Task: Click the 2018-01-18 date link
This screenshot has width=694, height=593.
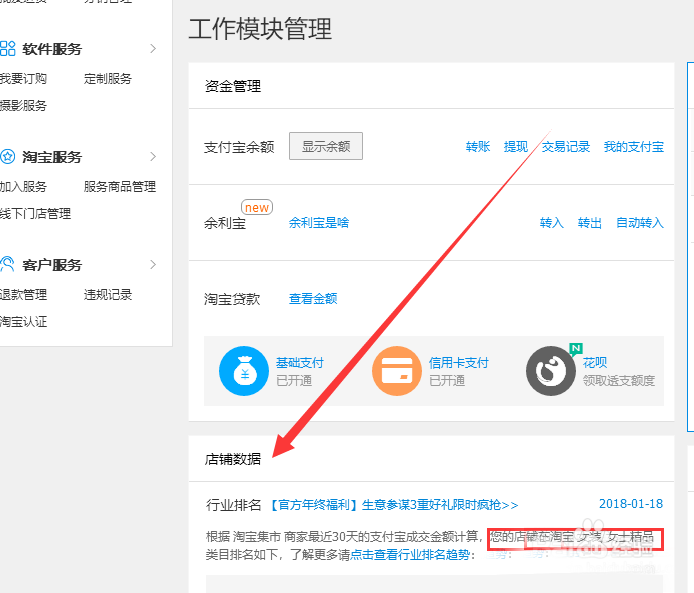Action: click(631, 504)
